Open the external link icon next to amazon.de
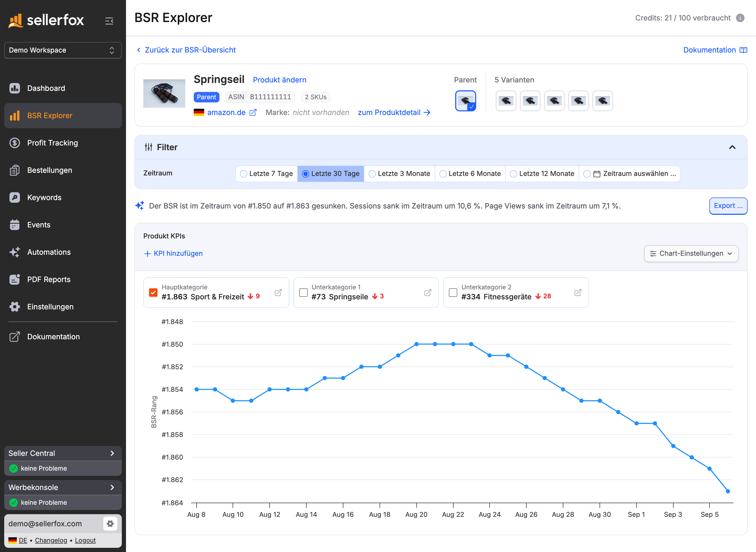Viewport: 756px width, 552px height. coord(253,113)
